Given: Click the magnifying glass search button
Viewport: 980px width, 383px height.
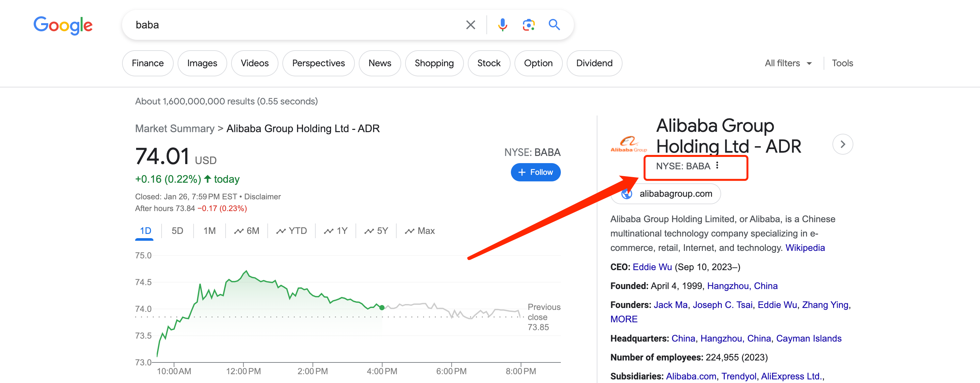Looking at the screenshot, I should tap(554, 25).
